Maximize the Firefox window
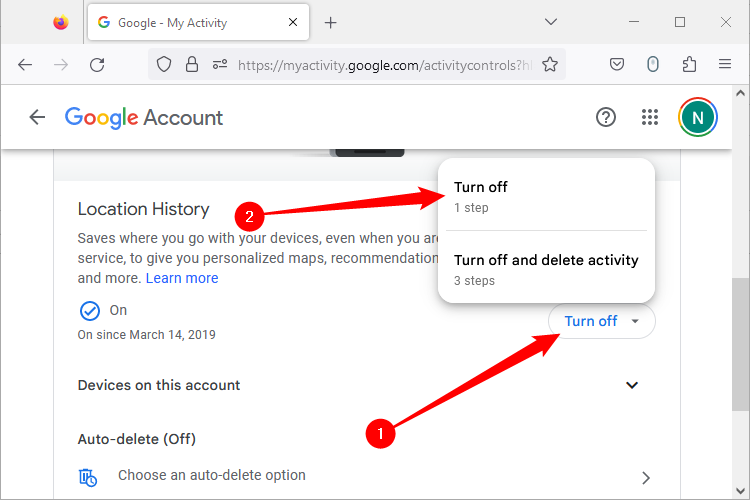The width and height of the screenshot is (750, 500). coord(680,22)
